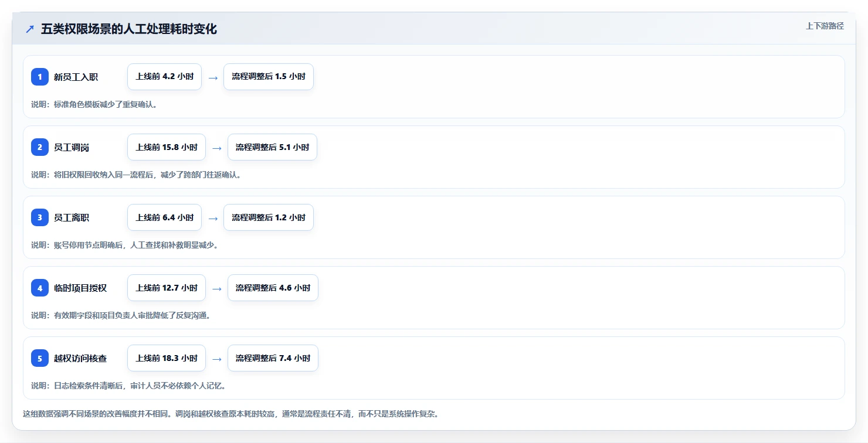The image size is (868, 443).
Task: Click the 员工离职 scenario label
Action: tap(72, 217)
